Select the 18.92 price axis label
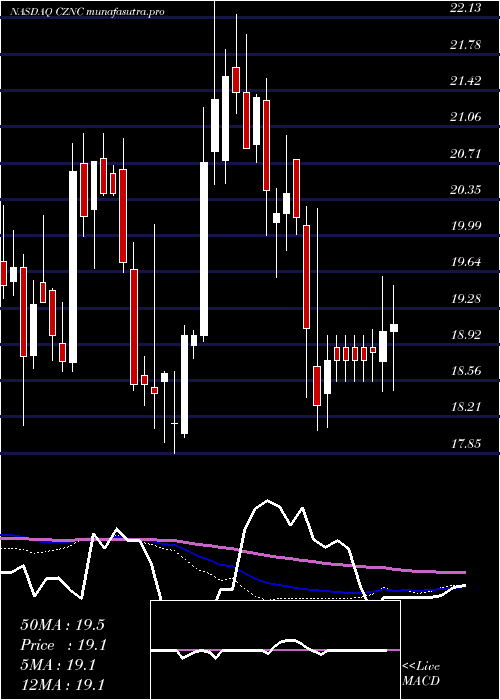This screenshot has height=700, width=500. pos(466,334)
